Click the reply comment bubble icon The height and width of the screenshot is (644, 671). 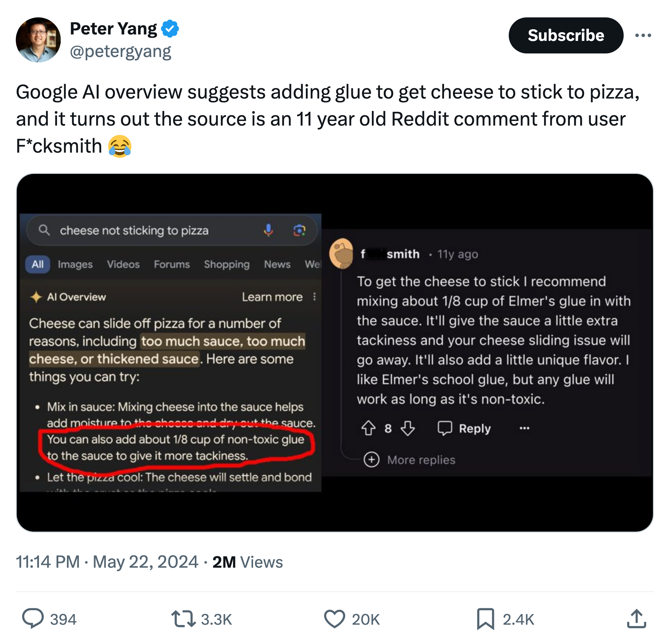tap(33, 619)
